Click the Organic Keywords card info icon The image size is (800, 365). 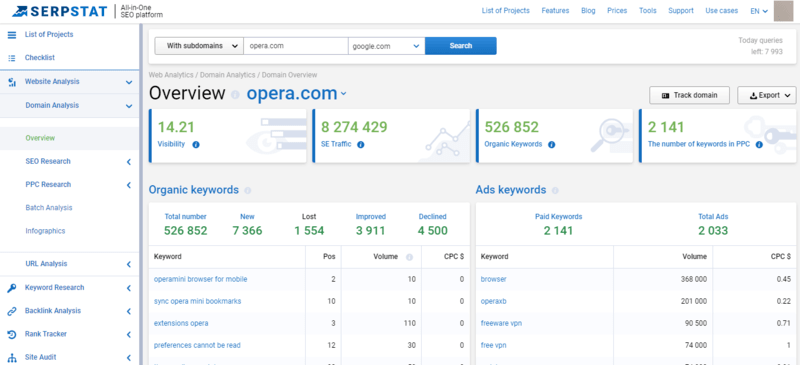(552, 144)
